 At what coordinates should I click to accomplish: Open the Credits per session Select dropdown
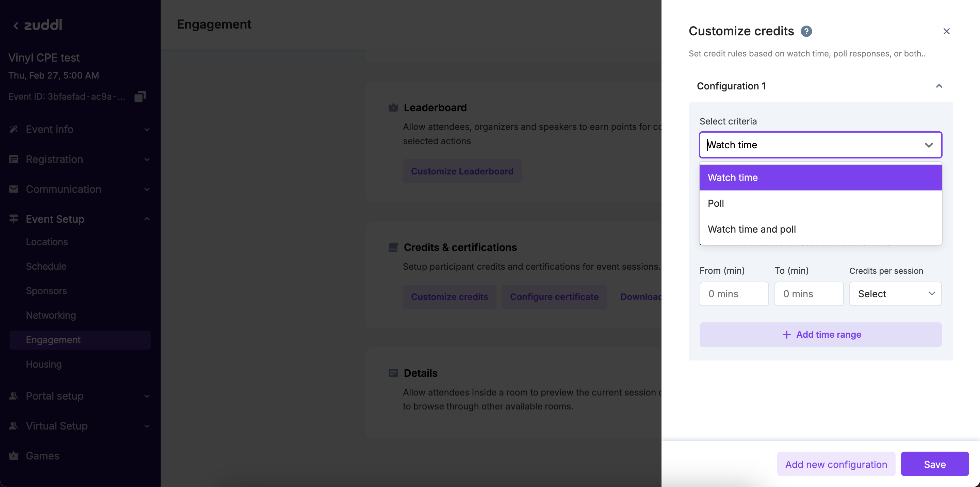click(x=895, y=293)
